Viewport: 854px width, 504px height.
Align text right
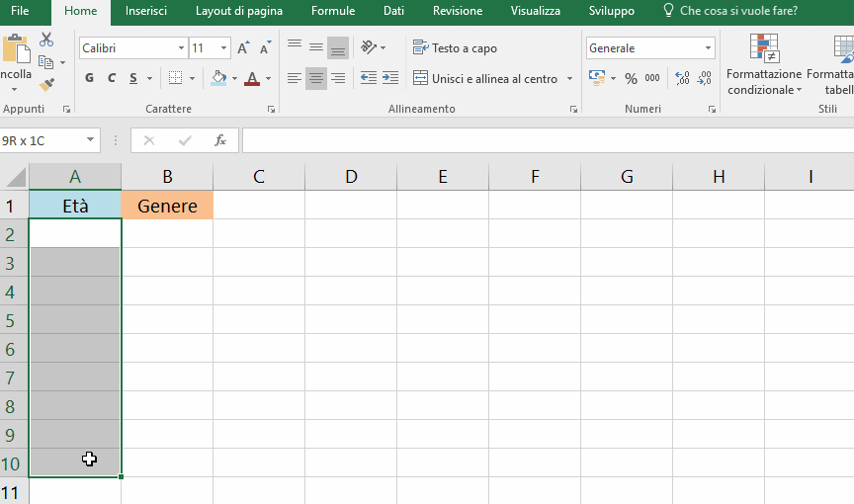338,78
